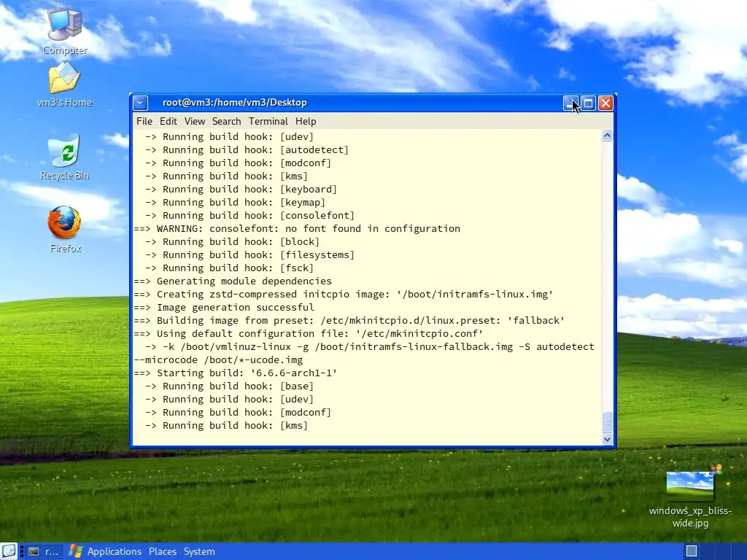Click the '[autodetect]' build hook line
The image size is (747, 560).
click(247, 149)
